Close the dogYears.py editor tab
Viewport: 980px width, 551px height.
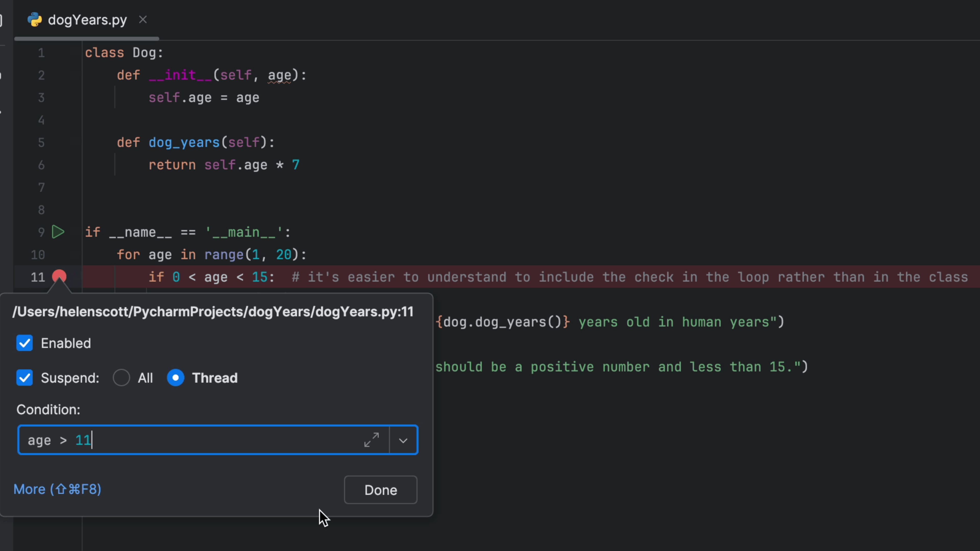click(143, 20)
